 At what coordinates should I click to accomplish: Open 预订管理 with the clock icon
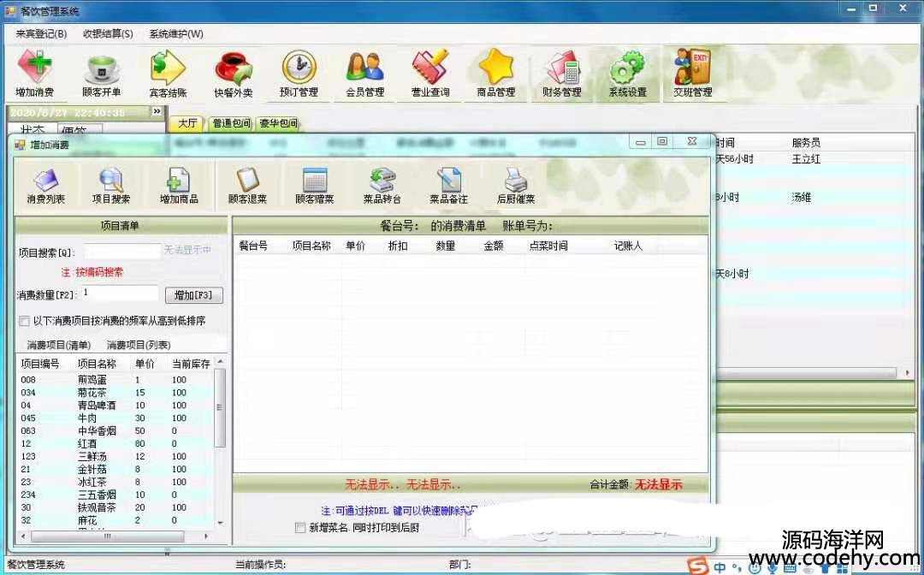pos(299,74)
